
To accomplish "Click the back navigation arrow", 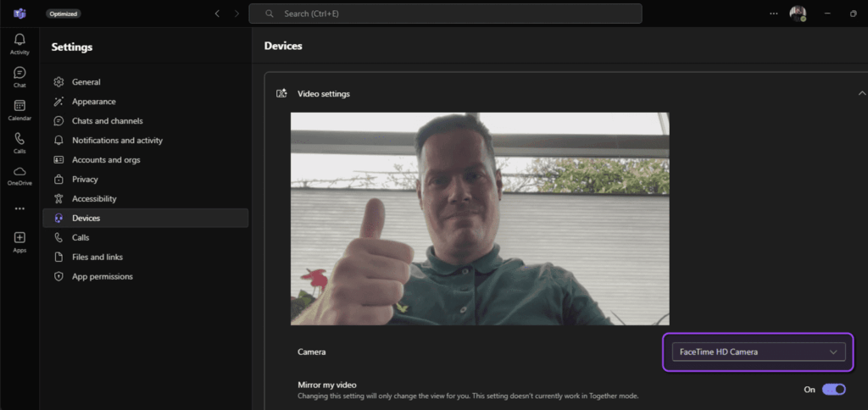I will coord(217,14).
